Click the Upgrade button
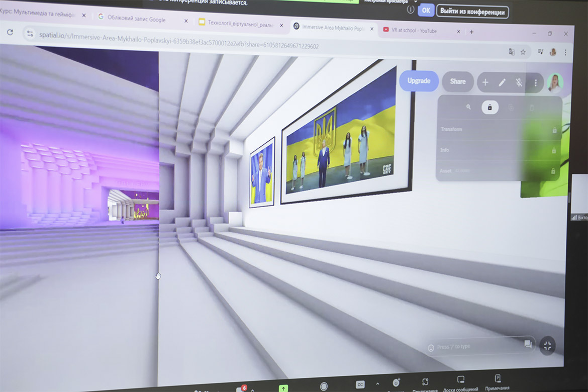 coord(419,81)
